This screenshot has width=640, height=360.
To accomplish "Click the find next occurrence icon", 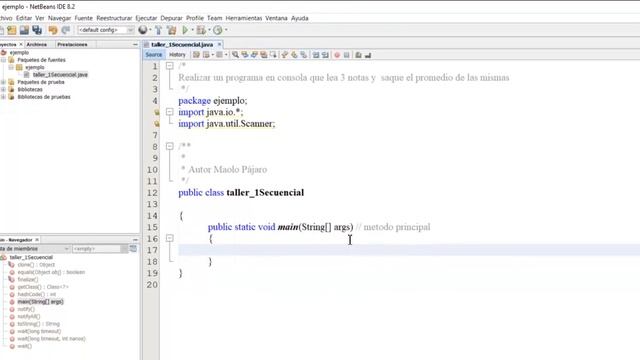I will [254, 55].
